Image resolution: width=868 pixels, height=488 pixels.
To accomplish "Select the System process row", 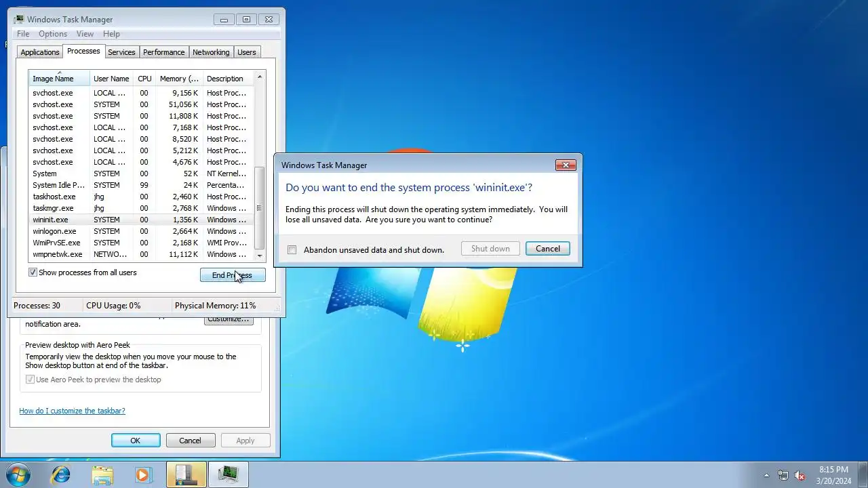I will pyautogui.click(x=141, y=174).
